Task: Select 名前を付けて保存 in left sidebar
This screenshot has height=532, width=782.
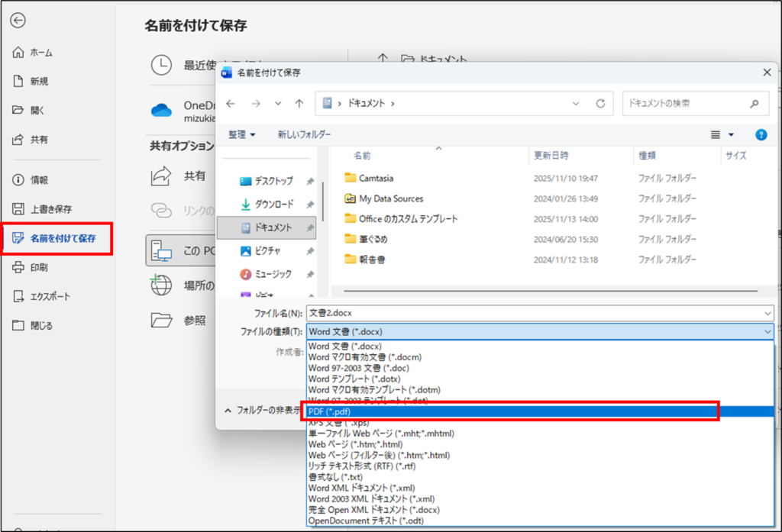Action: pyautogui.click(x=63, y=238)
